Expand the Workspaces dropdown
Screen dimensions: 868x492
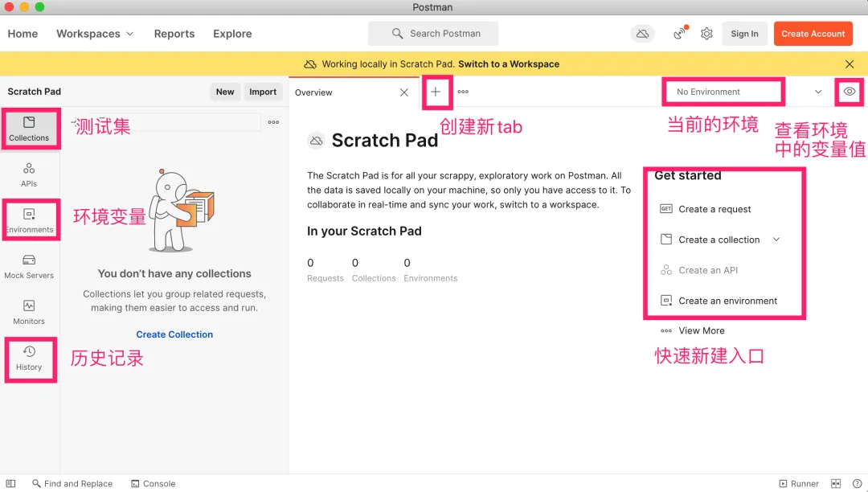95,34
